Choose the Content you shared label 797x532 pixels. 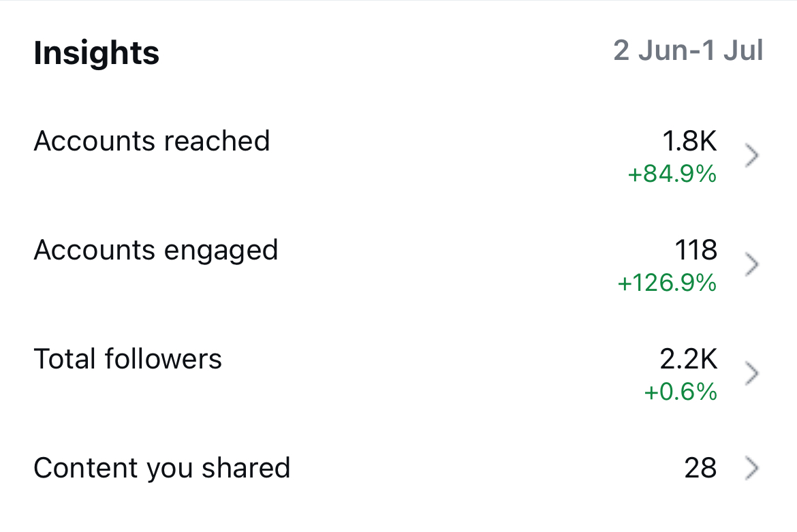(x=162, y=469)
